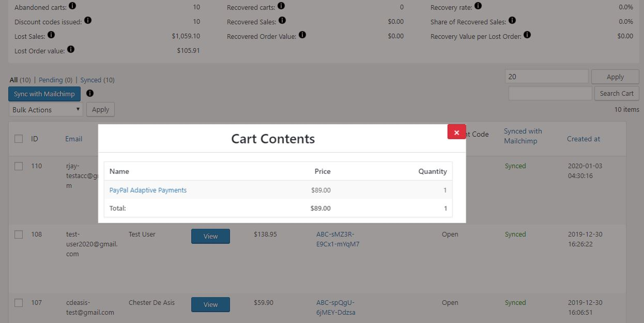Sort table by Created at column
This screenshot has width=644, height=323.
(584, 139)
